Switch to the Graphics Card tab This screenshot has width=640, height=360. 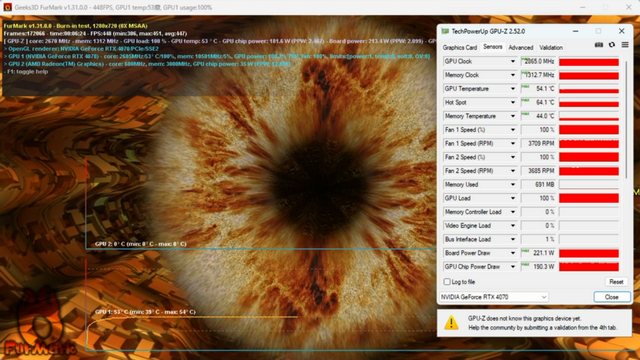pos(460,47)
